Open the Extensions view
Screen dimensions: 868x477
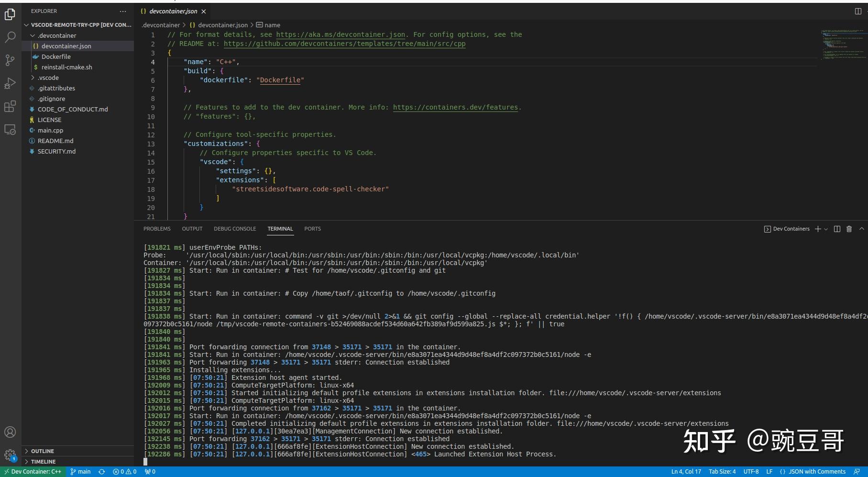click(10, 106)
